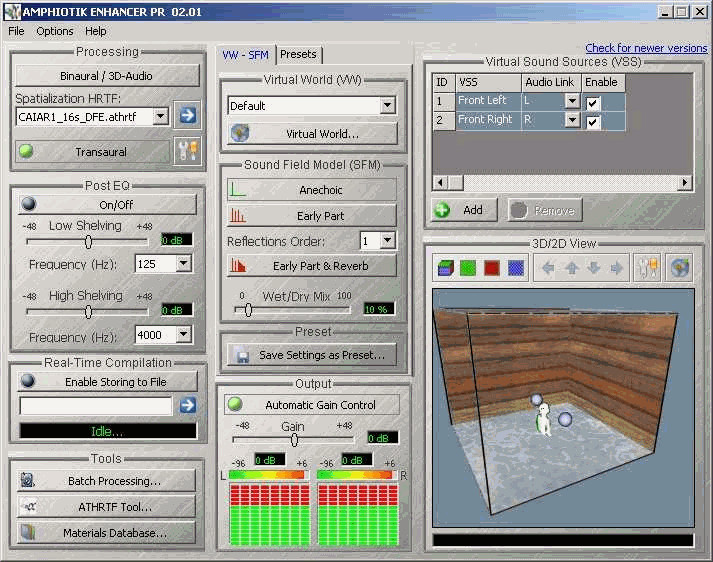Image resolution: width=713 pixels, height=562 pixels.
Task: Open Audio Link dropdown for Front Right
Action: (x=572, y=120)
